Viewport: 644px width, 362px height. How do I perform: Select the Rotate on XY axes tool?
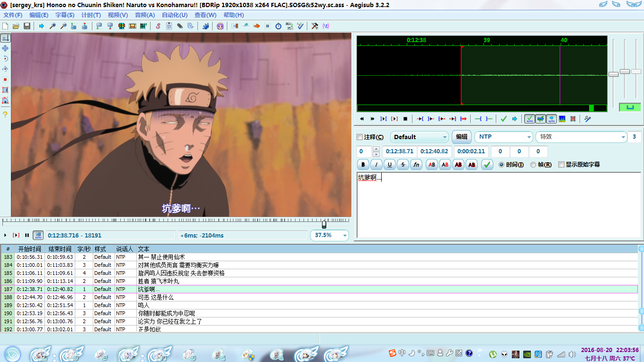click(x=5, y=69)
